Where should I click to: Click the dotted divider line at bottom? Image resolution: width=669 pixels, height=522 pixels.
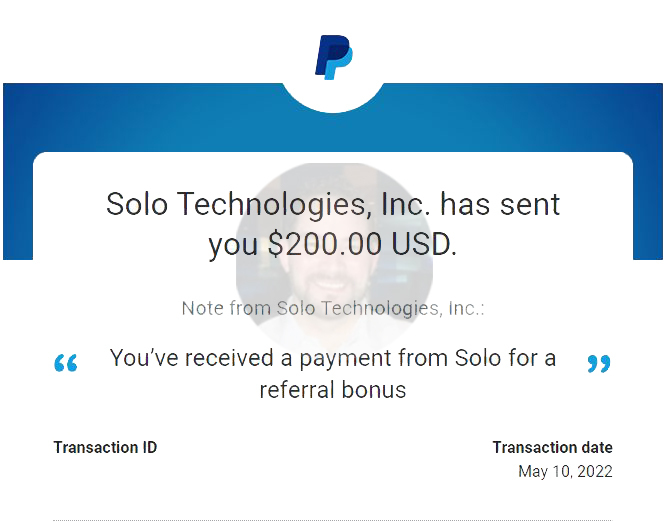333,520
